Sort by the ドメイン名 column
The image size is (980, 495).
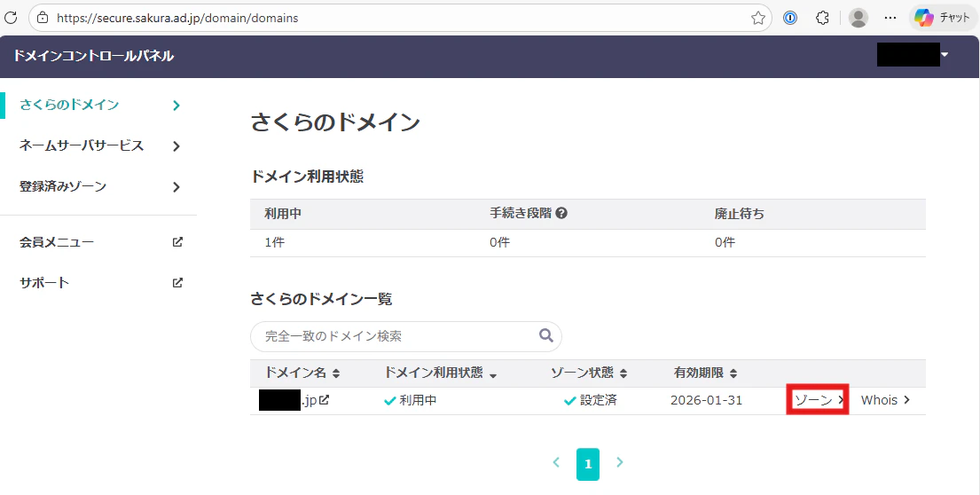coord(302,373)
